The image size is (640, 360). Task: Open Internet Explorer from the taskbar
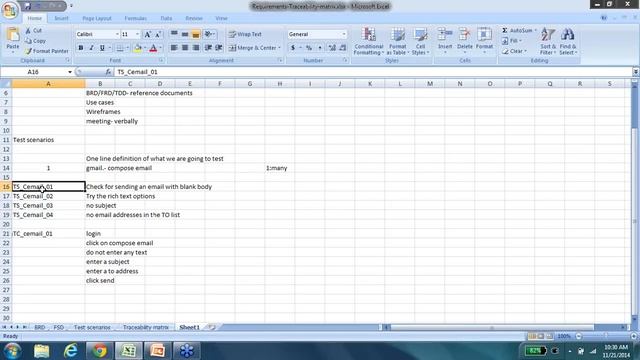point(71,351)
